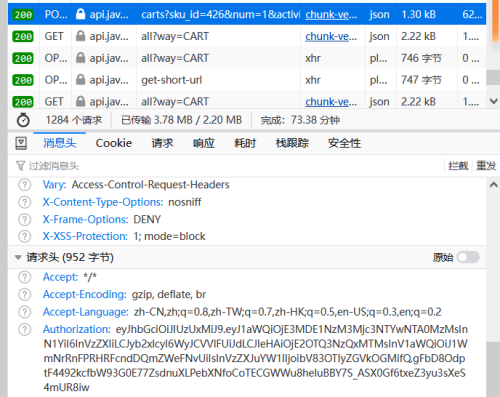500x397 pixels.
Task: Click the Accept-Language header name
Action: click(86, 312)
